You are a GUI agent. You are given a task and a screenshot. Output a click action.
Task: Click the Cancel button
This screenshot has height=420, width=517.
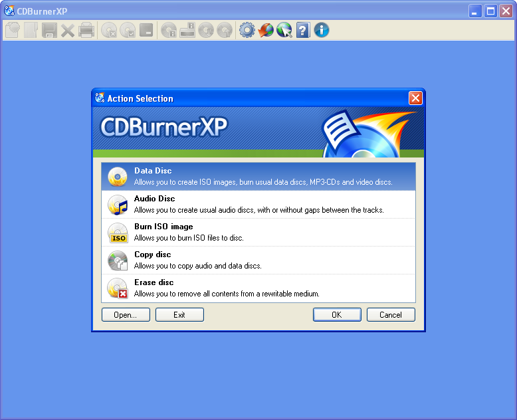pos(391,315)
